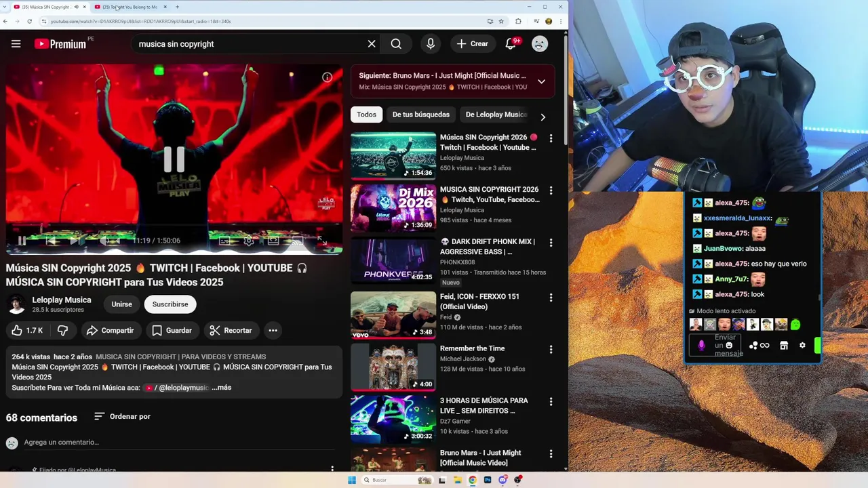Reload the page in Chrome

pos(29,21)
